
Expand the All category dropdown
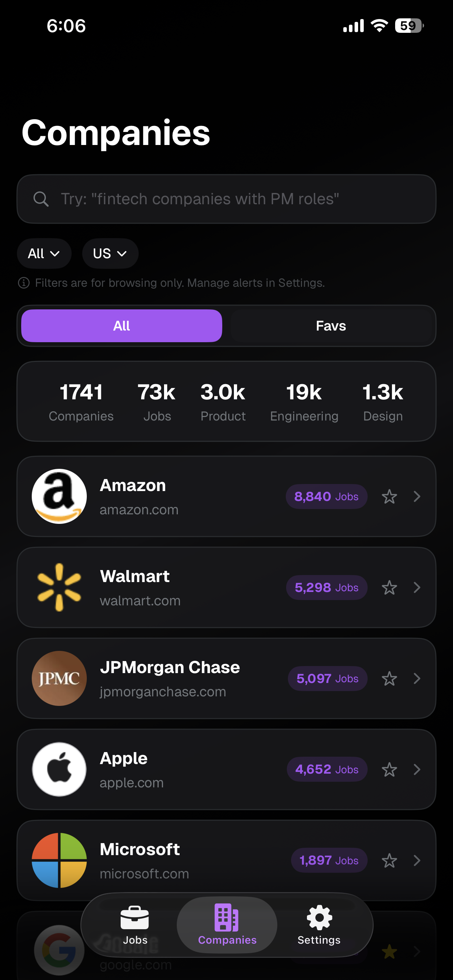pyautogui.click(x=44, y=253)
